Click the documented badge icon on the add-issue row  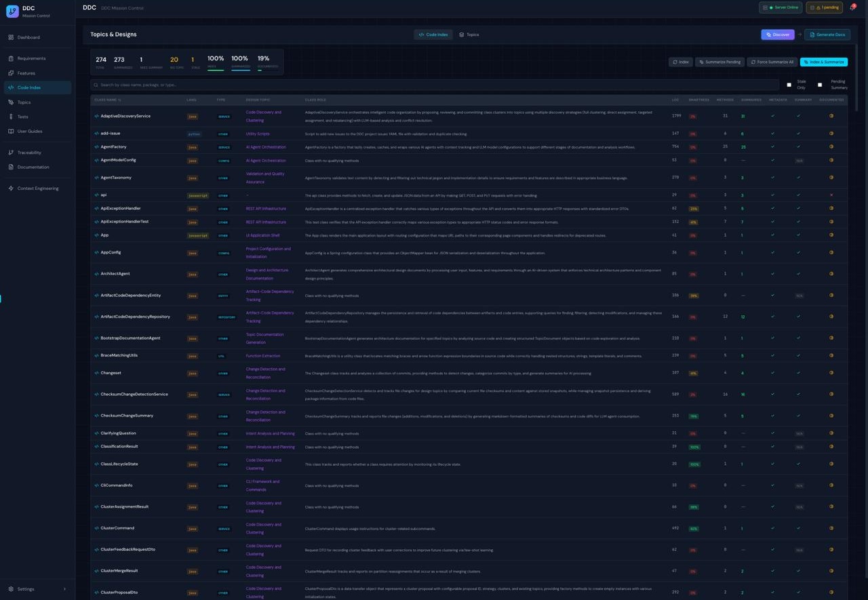point(831,134)
